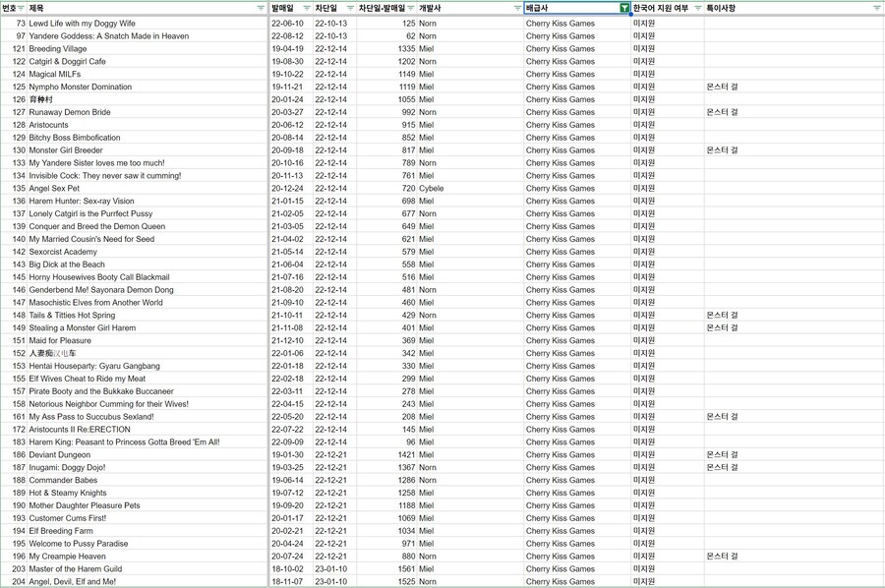The width and height of the screenshot is (885, 588).
Task: Select title cell 'Elf Breeding Farm'
Action: [x=61, y=530]
